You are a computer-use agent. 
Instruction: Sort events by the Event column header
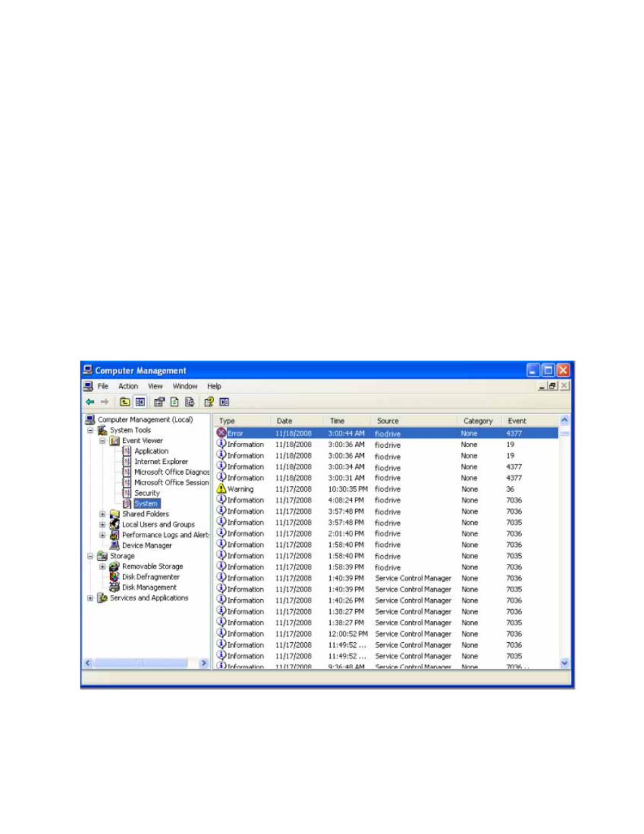click(x=531, y=421)
